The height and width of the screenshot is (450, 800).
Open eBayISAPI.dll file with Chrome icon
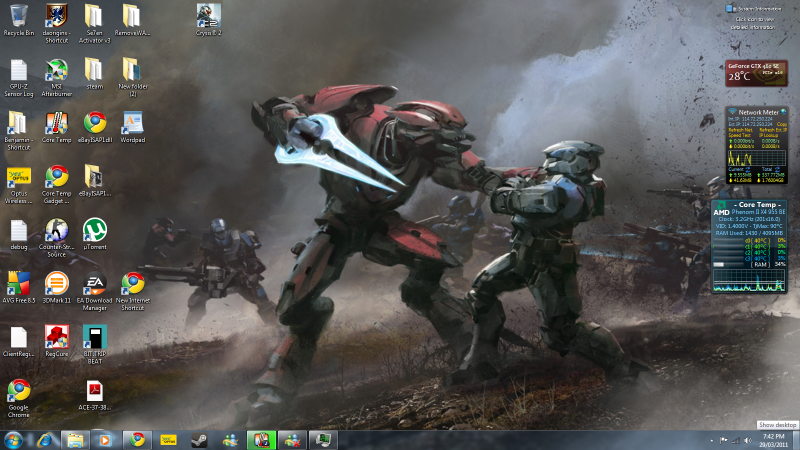coord(95,128)
